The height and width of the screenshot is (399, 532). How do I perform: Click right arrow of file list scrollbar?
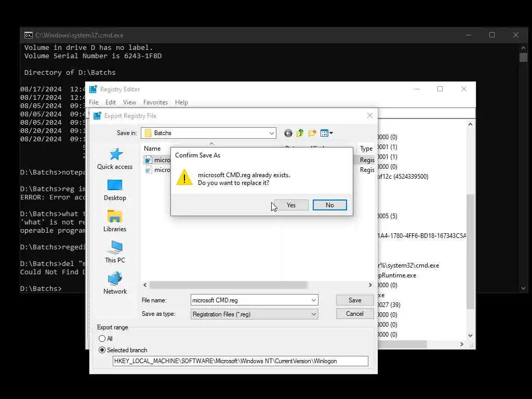coord(370,285)
